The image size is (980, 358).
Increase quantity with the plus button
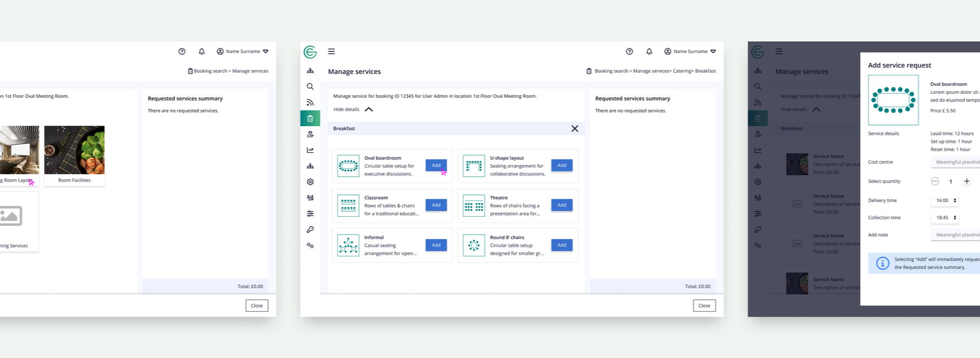(967, 182)
